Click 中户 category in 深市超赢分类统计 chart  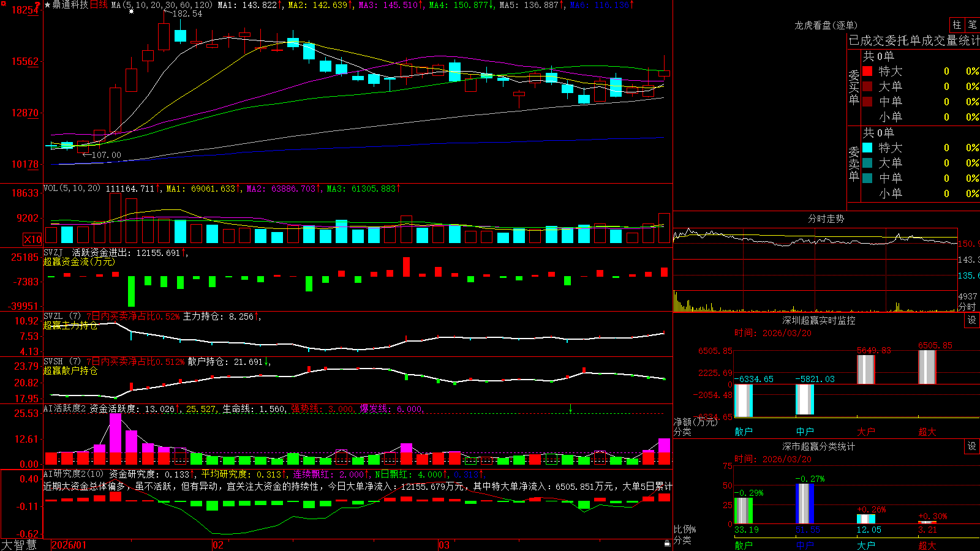pos(805,545)
